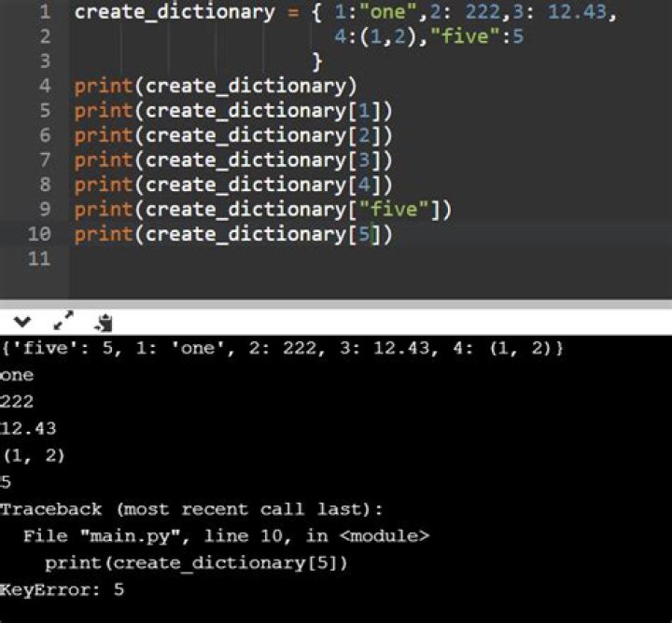
Task: Place cursor in print(create_dictionary[2]) line
Action: [x=233, y=136]
